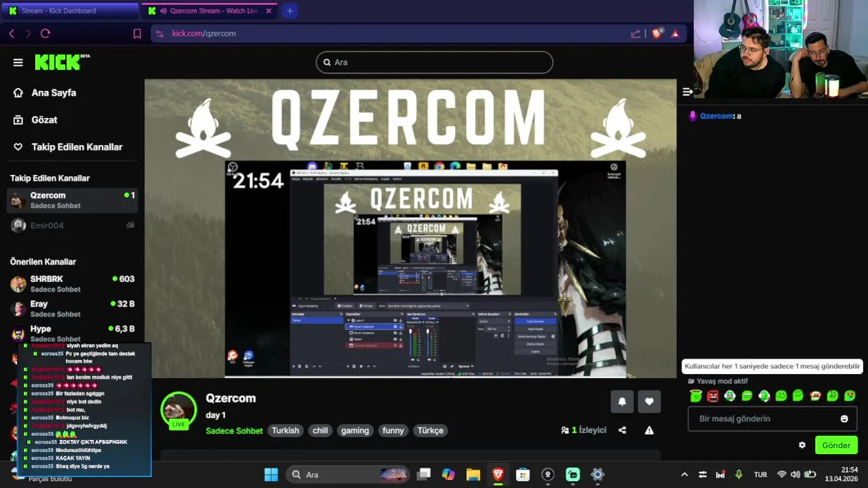Open the offline channel Emir004
This screenshot has height=488, width=868.
73,226
